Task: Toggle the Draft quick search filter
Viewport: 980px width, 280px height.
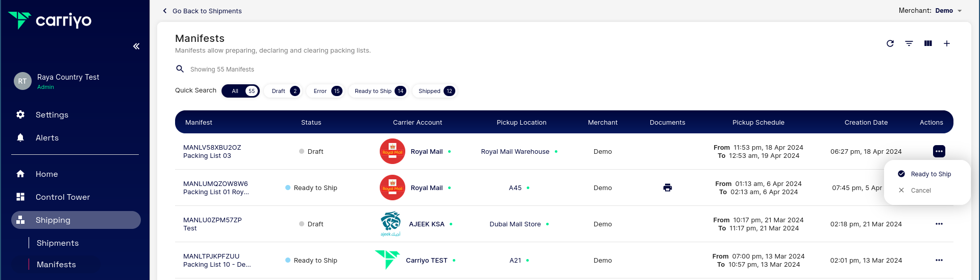Action: [x=283, y=91]
